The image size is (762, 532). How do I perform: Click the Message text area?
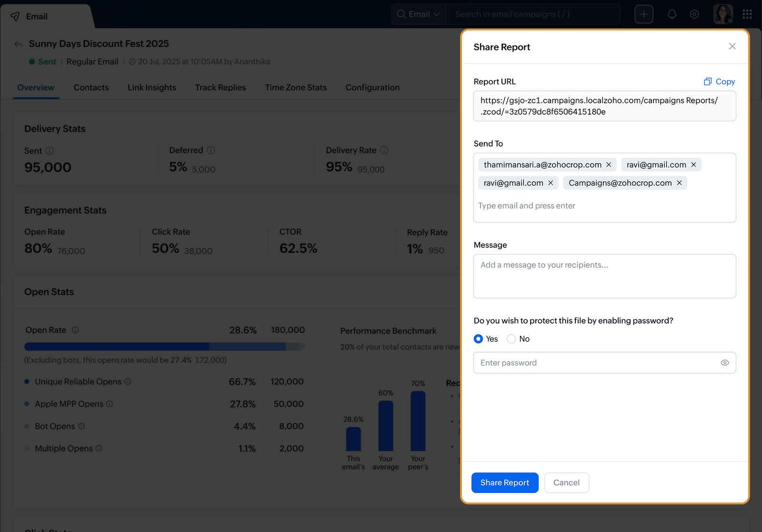605,276
